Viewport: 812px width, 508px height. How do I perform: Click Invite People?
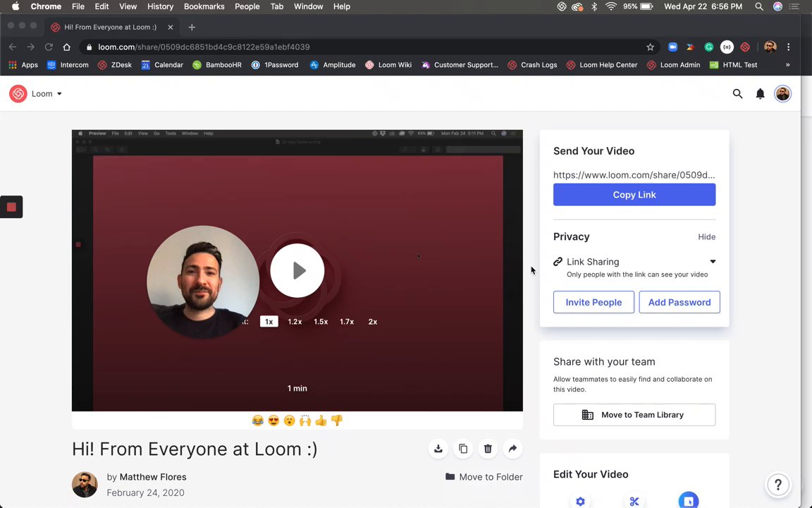[x=593, y=302]
